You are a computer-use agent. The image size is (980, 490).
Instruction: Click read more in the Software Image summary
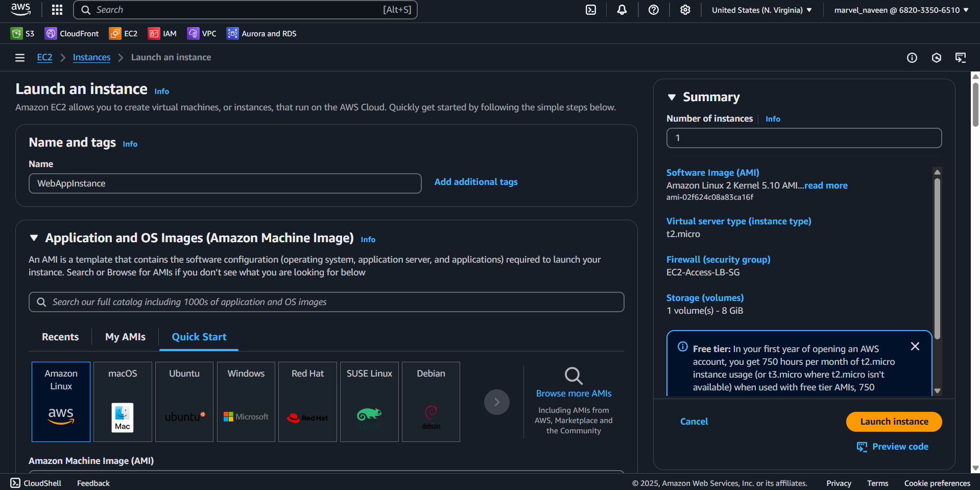(826, 185)
